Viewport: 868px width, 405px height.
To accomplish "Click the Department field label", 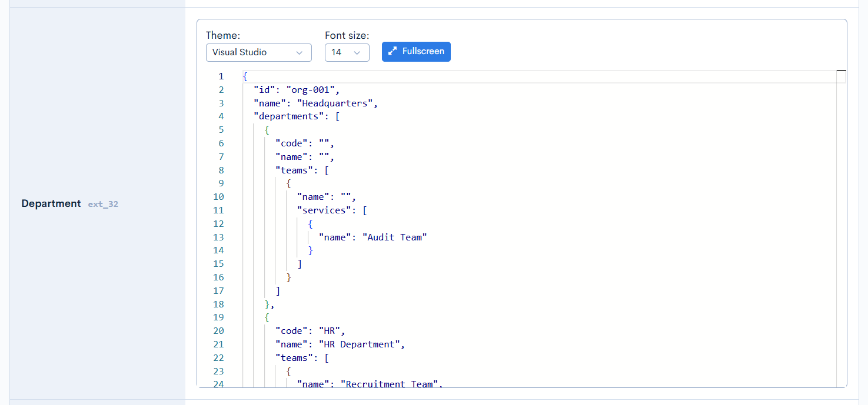I will (x=51, y=203).
